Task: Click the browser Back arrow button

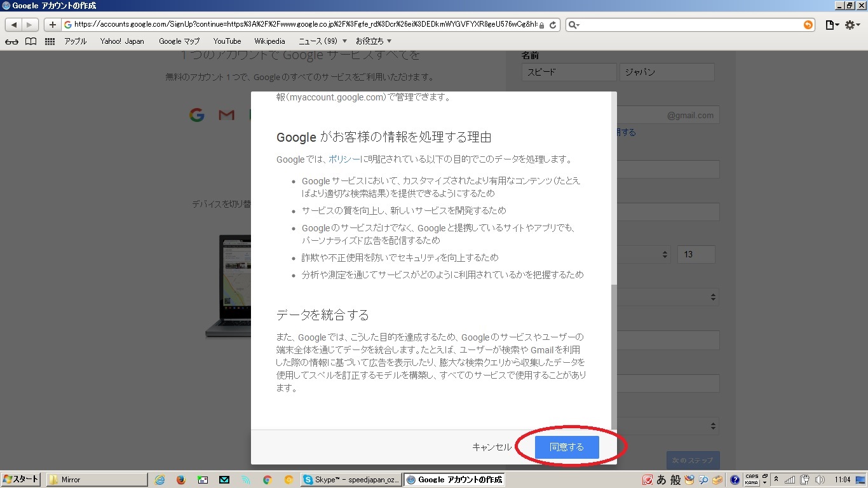Action: tap(14, 25)
